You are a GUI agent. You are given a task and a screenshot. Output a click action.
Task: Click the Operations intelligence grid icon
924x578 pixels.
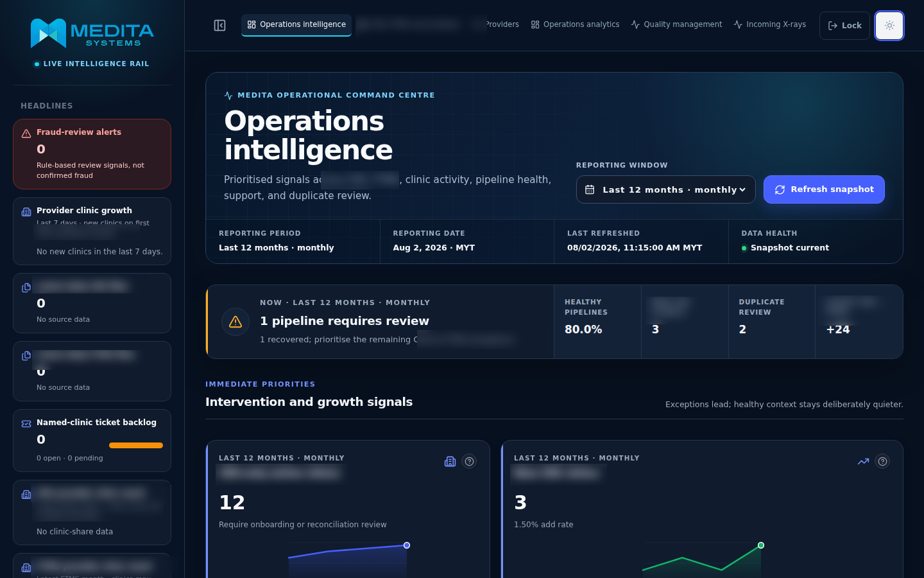coord(252,24)
